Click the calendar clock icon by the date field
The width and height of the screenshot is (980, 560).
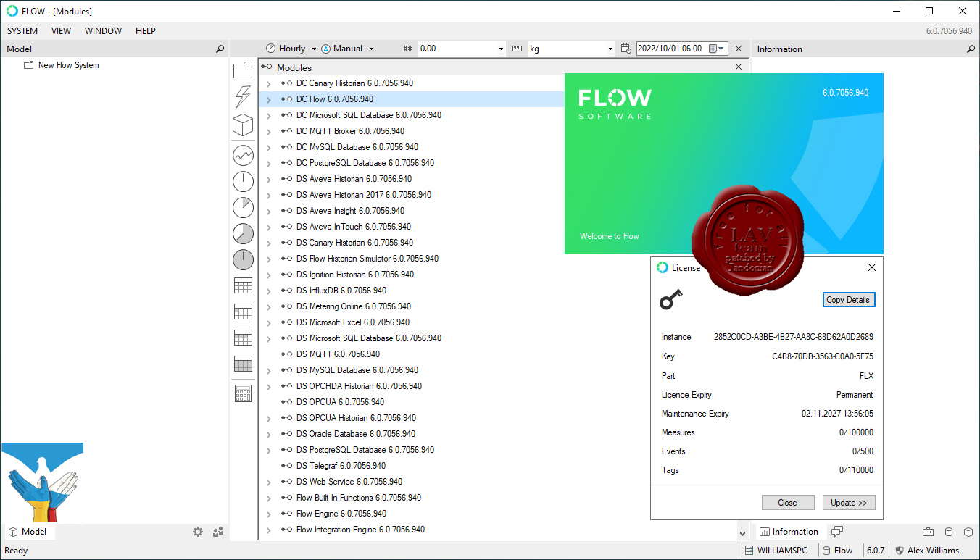[626, 49]
